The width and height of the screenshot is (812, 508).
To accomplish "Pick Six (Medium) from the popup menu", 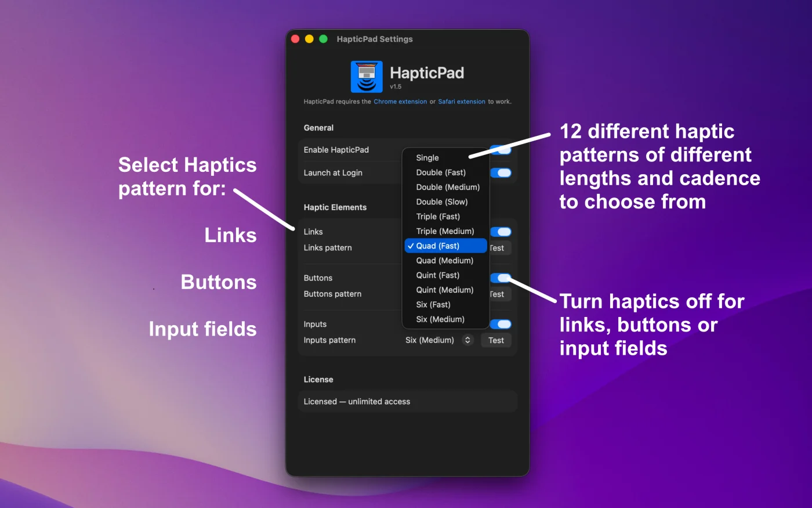I will [446, 319].
